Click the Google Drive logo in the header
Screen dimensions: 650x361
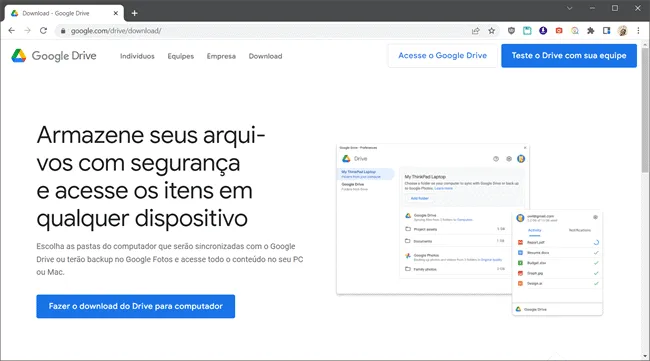coord(54,56)
